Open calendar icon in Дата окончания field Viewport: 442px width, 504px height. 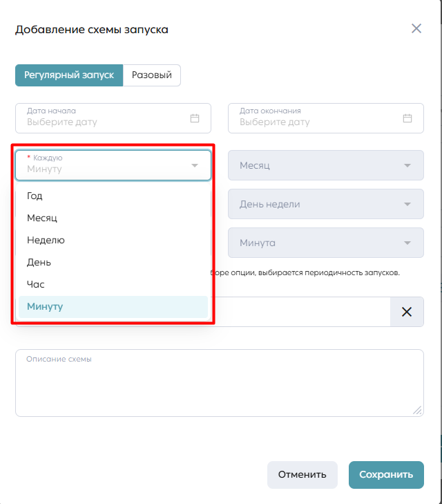click(x=407, y=118)
